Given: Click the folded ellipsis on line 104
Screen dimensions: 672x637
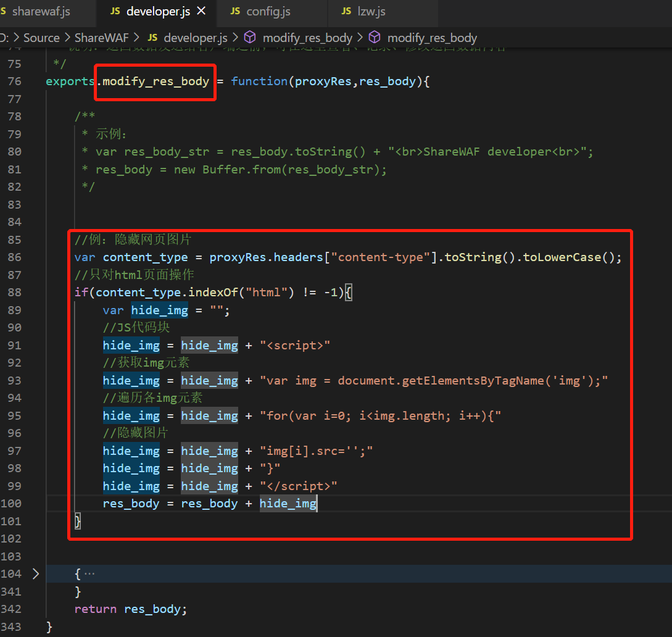Looking at the screenshot, I should [x=89, y=573].
